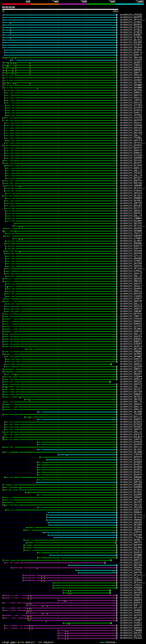The image size is (146, 644).
Task: Select the UniRef100_B9H2F9 label
Action: [131, 419]
